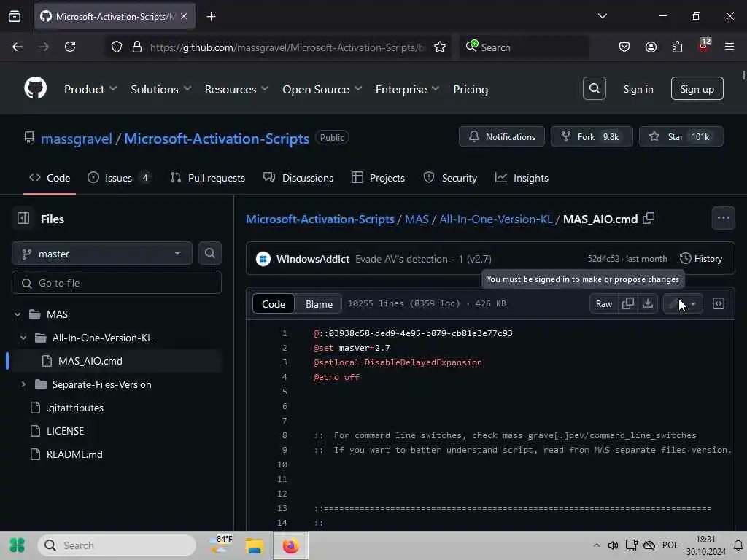This screenshot has height=560, width=747.
Task: Open a new browser tab plus button
Action: click(211, 17)
